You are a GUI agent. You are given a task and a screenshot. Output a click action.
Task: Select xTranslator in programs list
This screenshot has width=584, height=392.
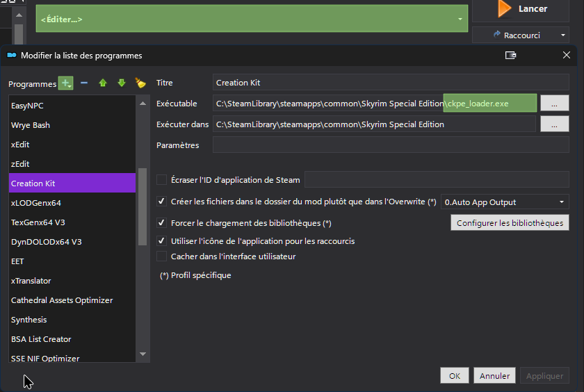(x=72, y=280)
